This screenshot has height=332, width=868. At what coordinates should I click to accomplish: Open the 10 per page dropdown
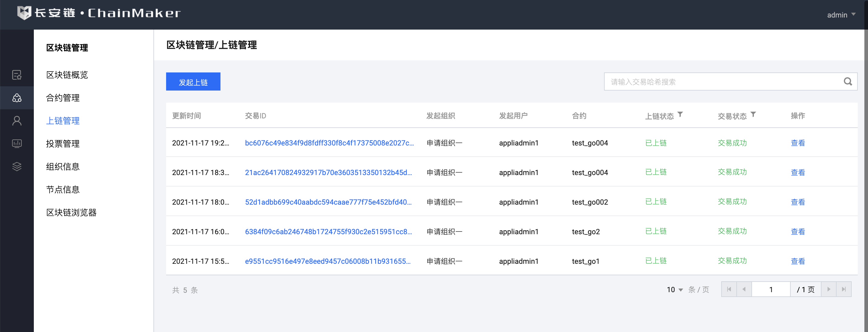coord(675,289)
